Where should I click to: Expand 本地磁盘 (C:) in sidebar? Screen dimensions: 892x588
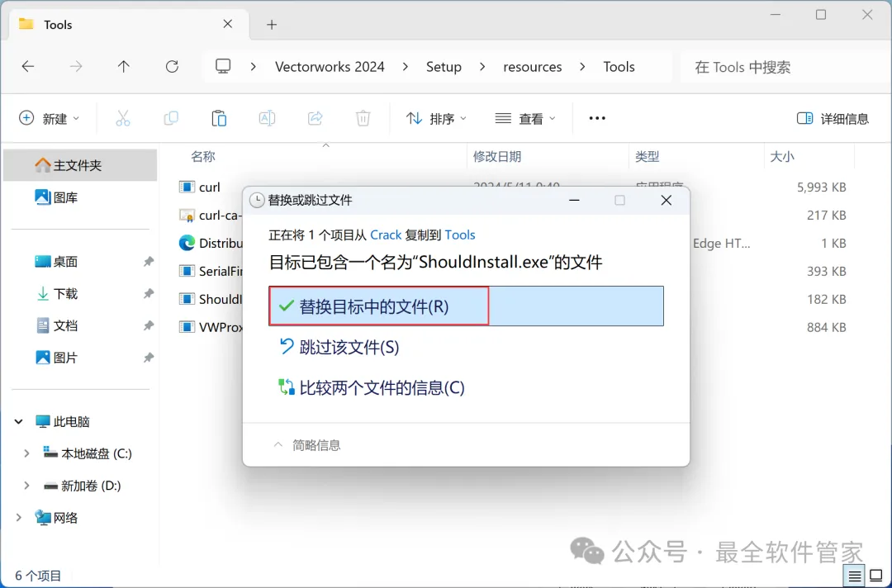tap(26, 453)
